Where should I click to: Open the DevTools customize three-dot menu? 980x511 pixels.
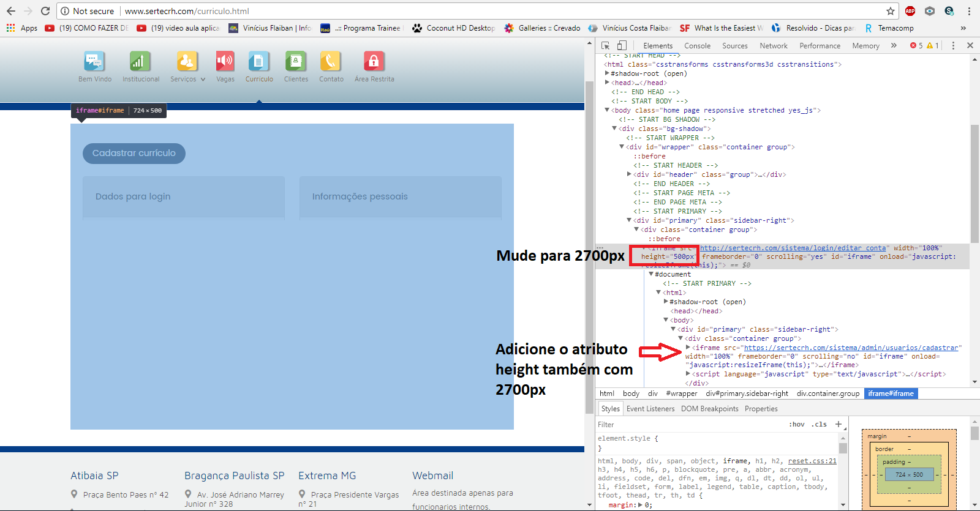pyautogui.click(x=953, y=45)
